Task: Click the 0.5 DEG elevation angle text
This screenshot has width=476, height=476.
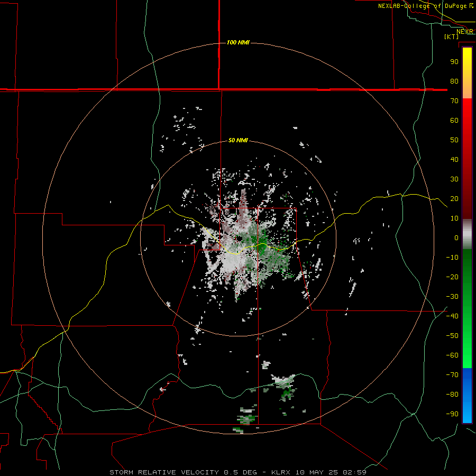Action: tap(241, 472)
